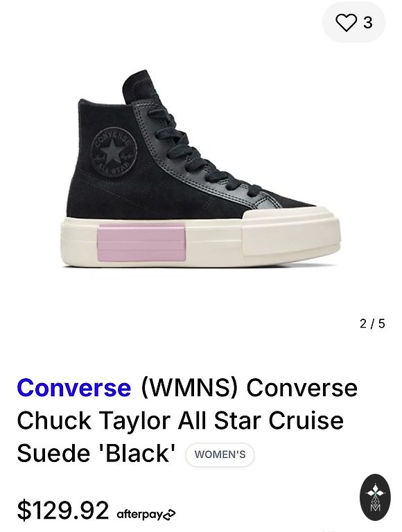Click the $129.92 price
The height and width of the screenshot is (532, 402).
pyautogui.click(x=63, y=510)
